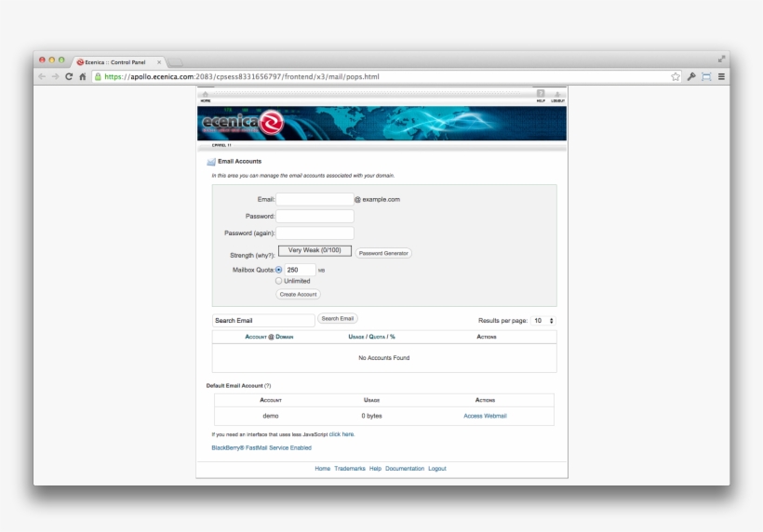Click the Access Webmail link
Screen dimensions: 763x532
tap(485, 416)
